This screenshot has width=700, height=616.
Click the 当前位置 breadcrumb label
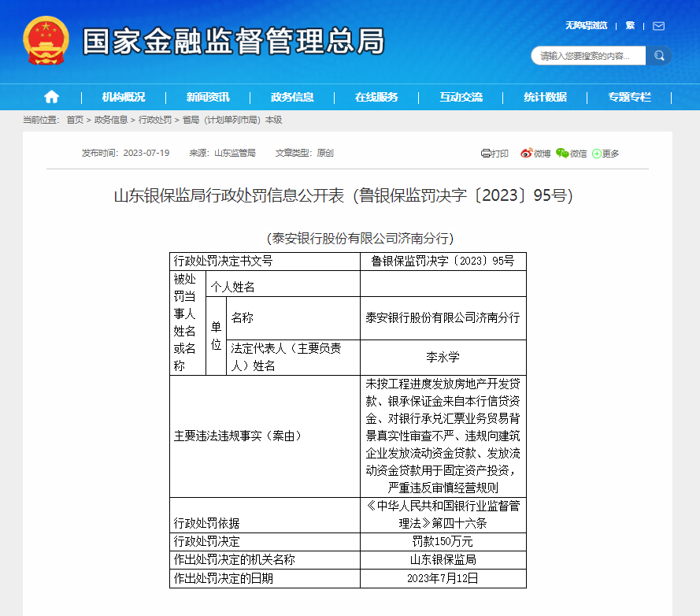tap(41, 120)
